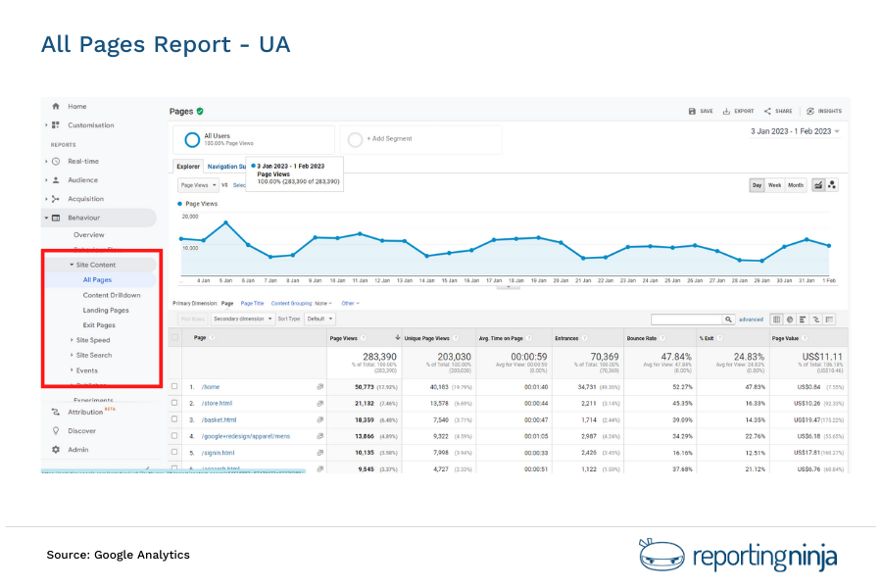The image size is (882, 588).
Task: Click the Acquisition branching icon
Action: tap(56, 199)
